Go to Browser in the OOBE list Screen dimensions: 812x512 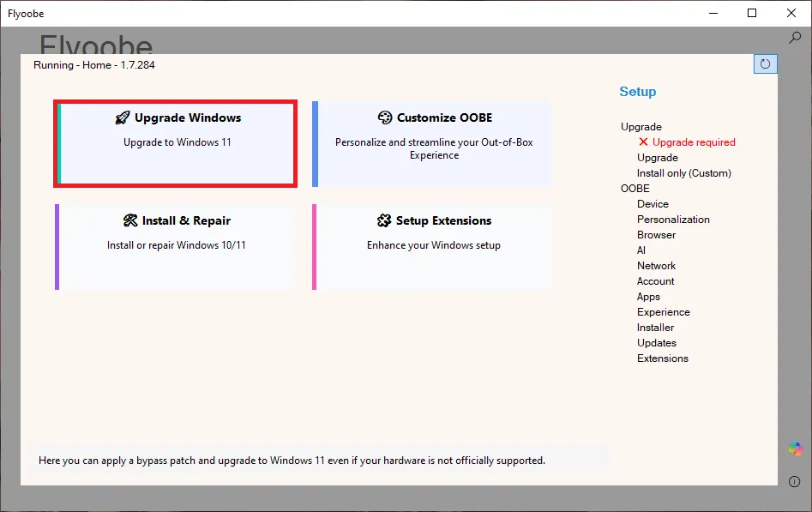point(656,235)
